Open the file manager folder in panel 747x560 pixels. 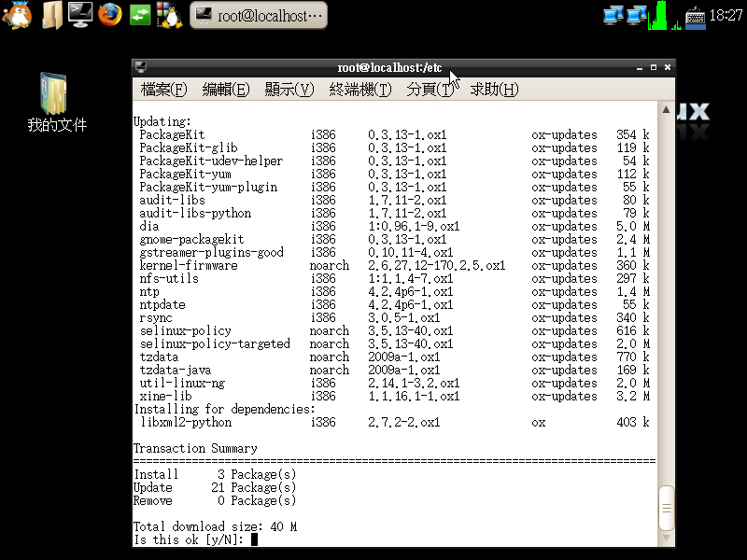click(52, 14)
